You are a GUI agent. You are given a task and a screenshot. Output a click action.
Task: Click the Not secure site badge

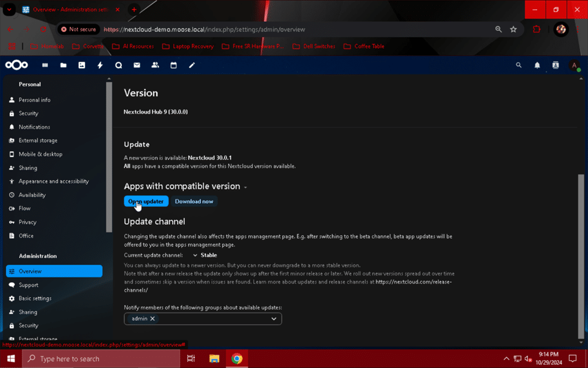click(x=78, y=29)
